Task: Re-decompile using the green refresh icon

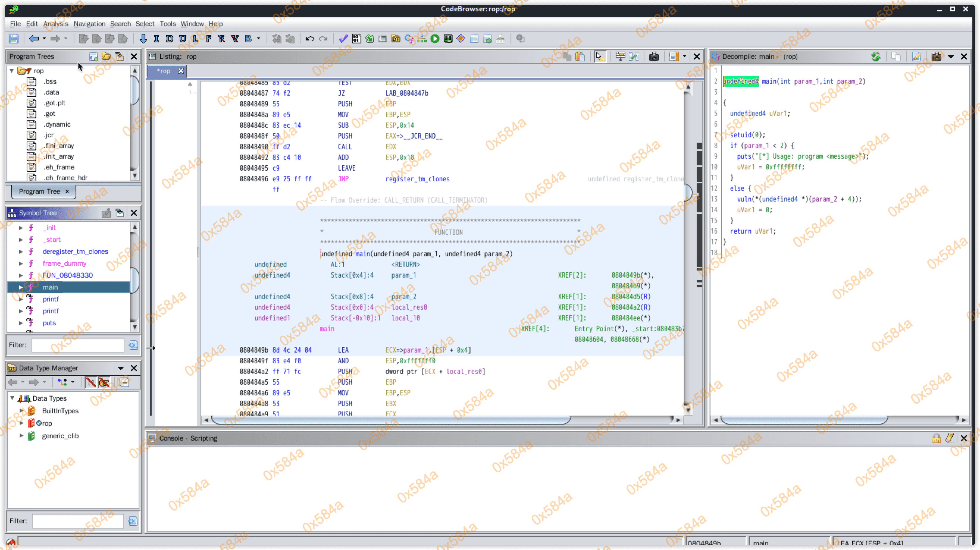Action: tap(876, 56)
